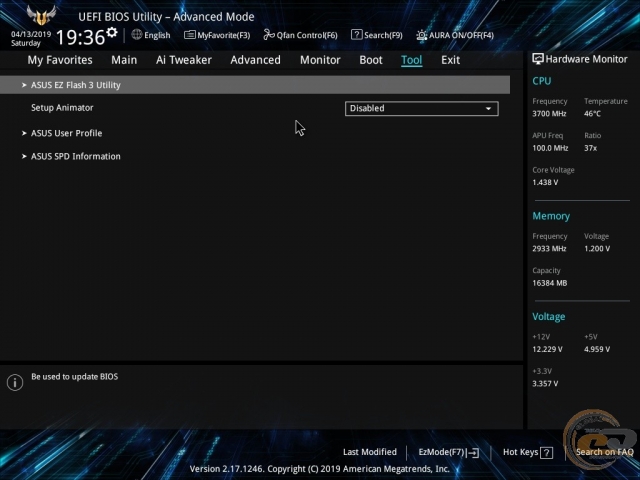Click the 12.229 V reading
The width and height of the screenshot is (640, 480).
pyautogui.click(x=547, y=349)
